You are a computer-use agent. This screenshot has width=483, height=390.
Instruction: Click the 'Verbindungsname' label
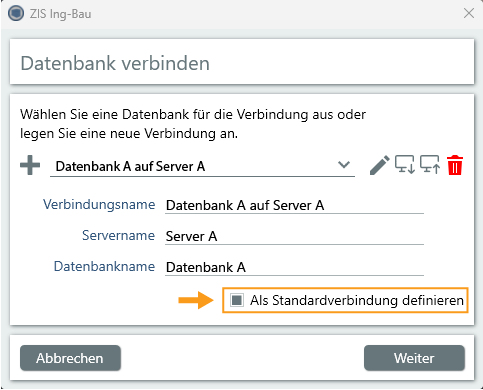99,205
